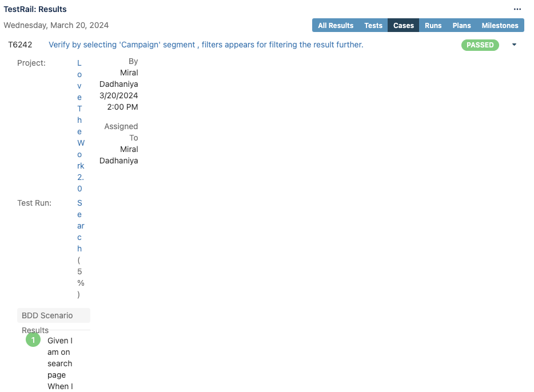
Task: Open the 'Verify by selecting Campaign segment' test link
Action: [206, 45]
